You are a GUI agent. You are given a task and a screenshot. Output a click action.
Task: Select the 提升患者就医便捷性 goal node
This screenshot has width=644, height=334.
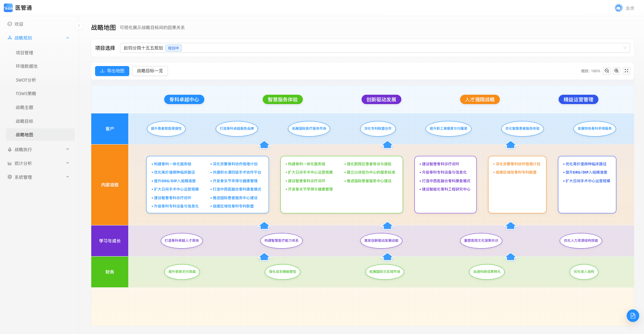coord(166,129)
